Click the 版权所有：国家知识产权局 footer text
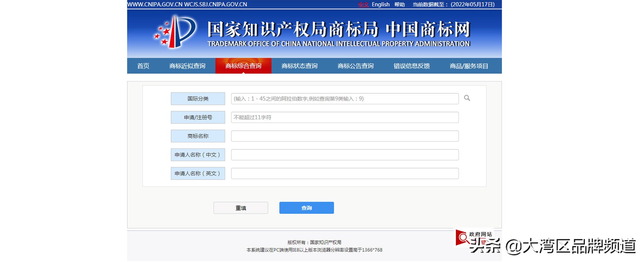The height and width of the screenshot is (262, 644). pos(314,242)
